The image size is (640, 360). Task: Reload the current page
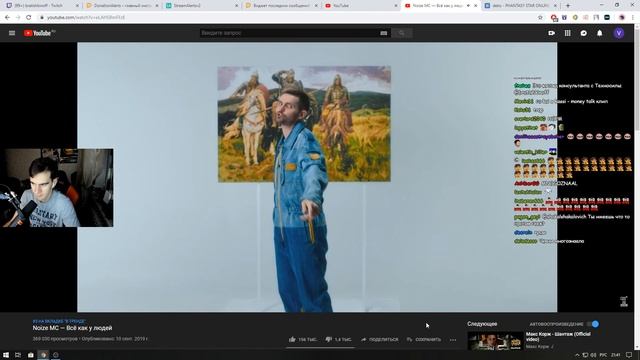pos(29,18)
